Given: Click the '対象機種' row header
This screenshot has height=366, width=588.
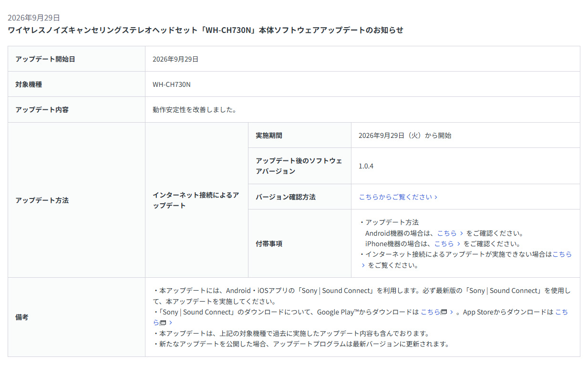Looking at the screenshot, I should 76,84.
